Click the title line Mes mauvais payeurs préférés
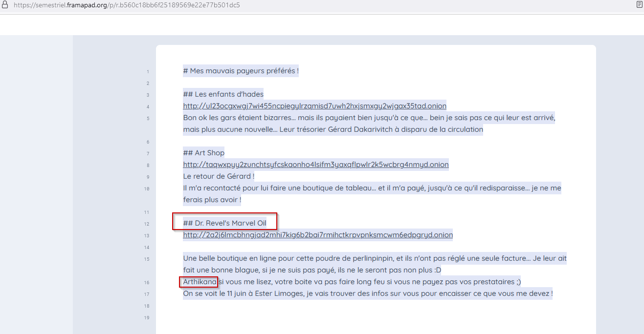Screen dimensions: 644x334 (241, 71)
